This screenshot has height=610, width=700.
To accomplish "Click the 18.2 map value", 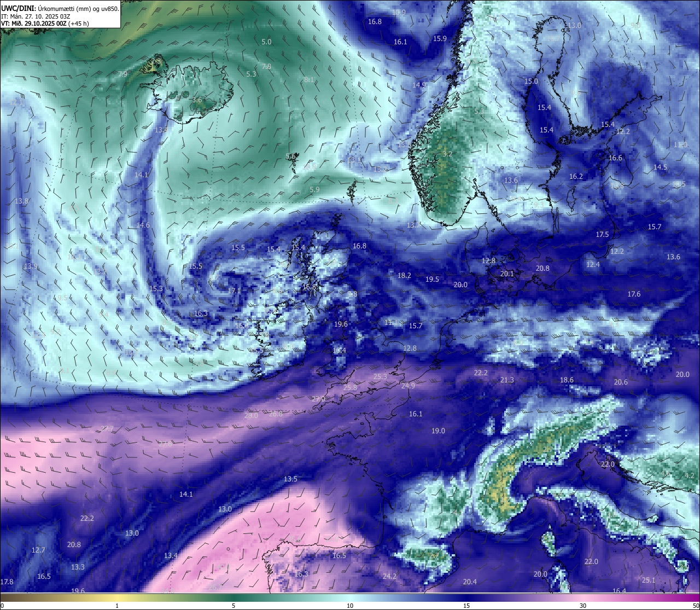I will pyautogui.click(x=404, y=275).
